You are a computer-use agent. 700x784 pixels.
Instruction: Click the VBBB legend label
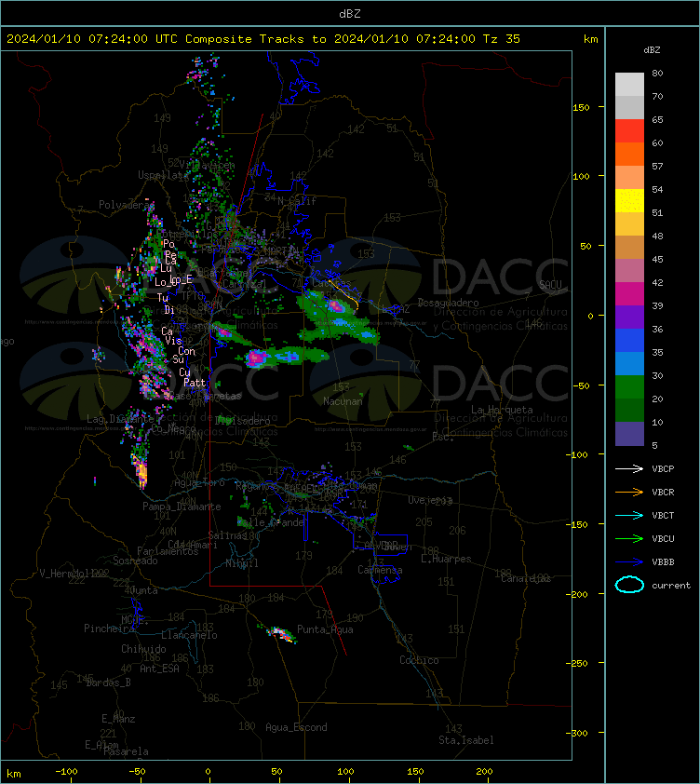coord(663,562)
